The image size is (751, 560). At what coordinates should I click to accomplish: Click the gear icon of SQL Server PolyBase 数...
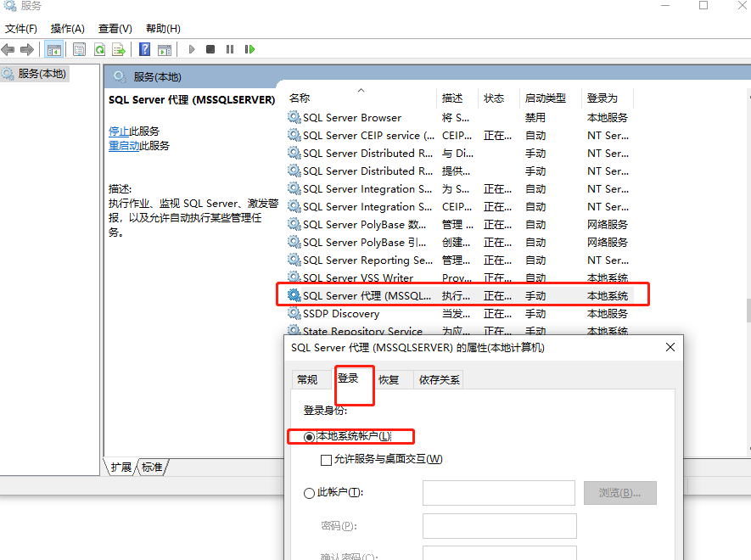pos(294,224)
